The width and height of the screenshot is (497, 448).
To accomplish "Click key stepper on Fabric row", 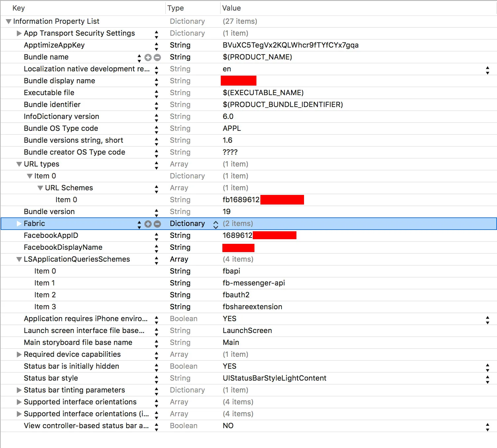I will (x=139, y=225).
